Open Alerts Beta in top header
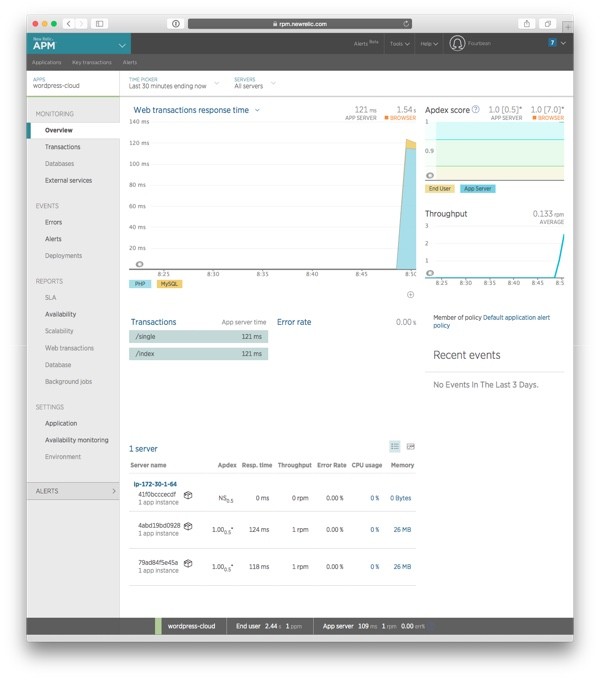Screen dimensions: 600x683 coord(366,44)
